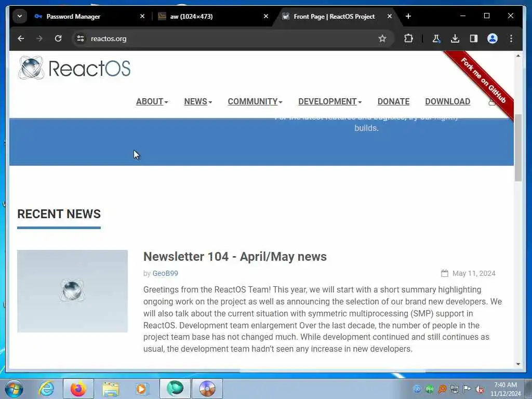Click the disc application taskbar icon
The image size is (532, 399).
pos(207,389)
